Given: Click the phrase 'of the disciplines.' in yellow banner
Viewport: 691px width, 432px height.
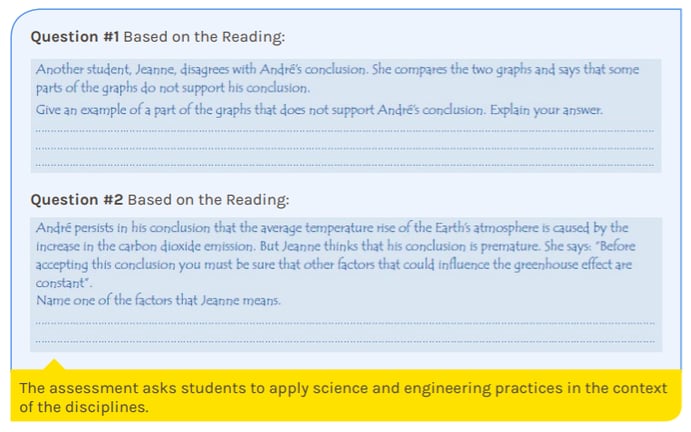Looking at the screenshot, I should [x=84, y=407].
